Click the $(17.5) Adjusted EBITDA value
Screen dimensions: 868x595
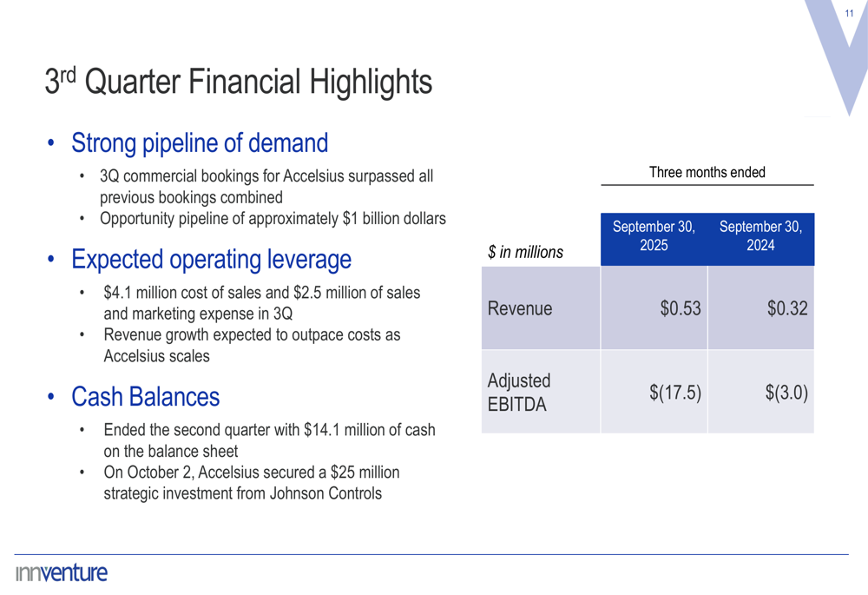675,393
